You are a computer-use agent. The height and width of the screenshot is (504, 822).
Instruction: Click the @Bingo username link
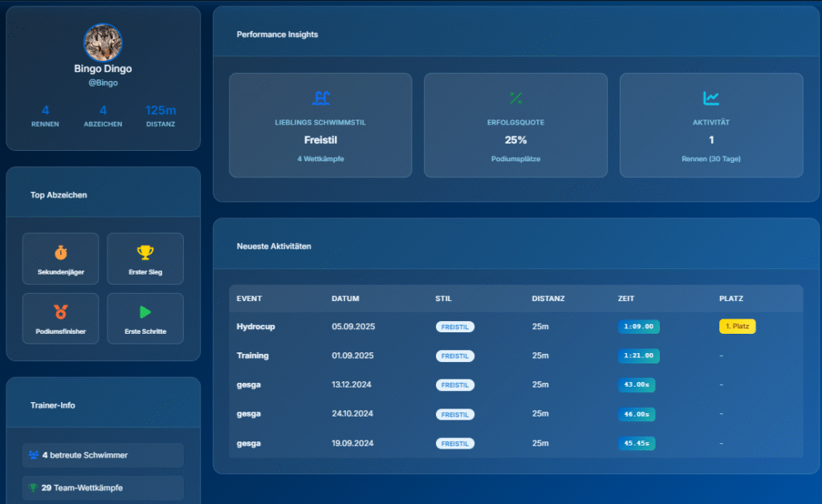coord(103,83)
